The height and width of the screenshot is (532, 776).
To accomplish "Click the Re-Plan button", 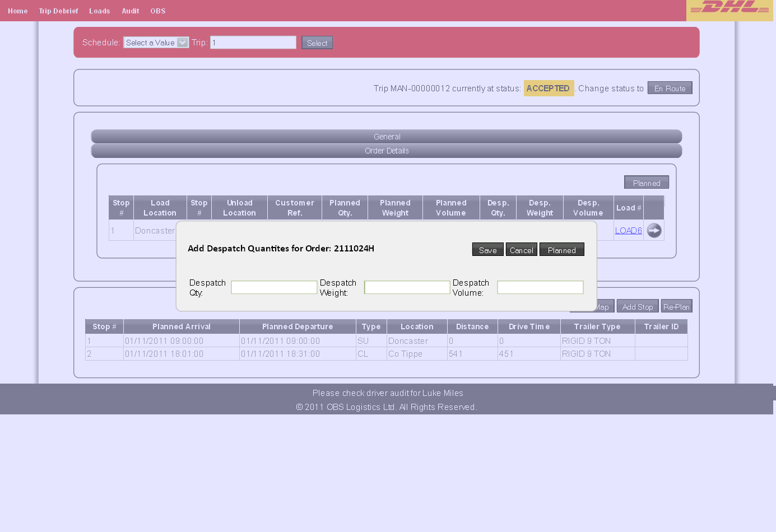I will 676,306.
